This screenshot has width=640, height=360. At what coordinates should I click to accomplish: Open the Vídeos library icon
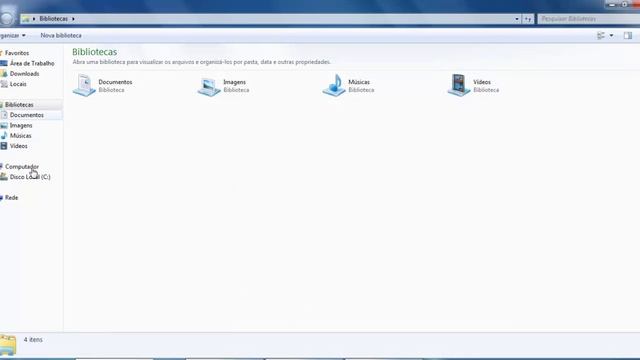pos(459,85)
